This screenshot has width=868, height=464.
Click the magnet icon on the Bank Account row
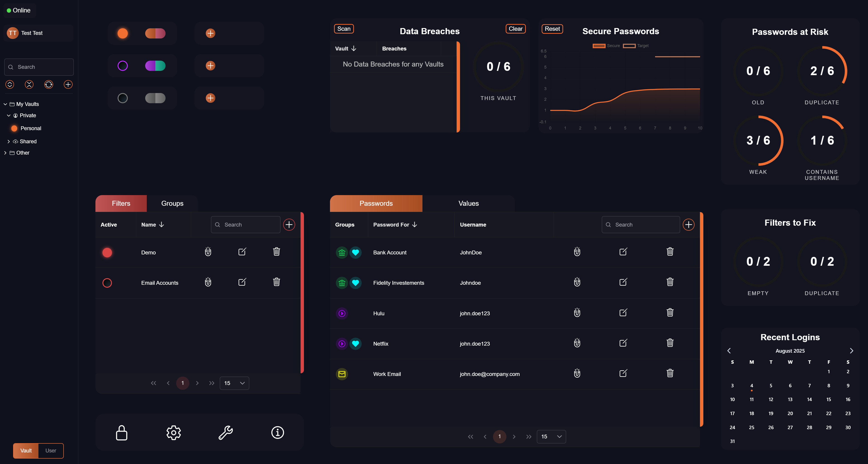577,252
